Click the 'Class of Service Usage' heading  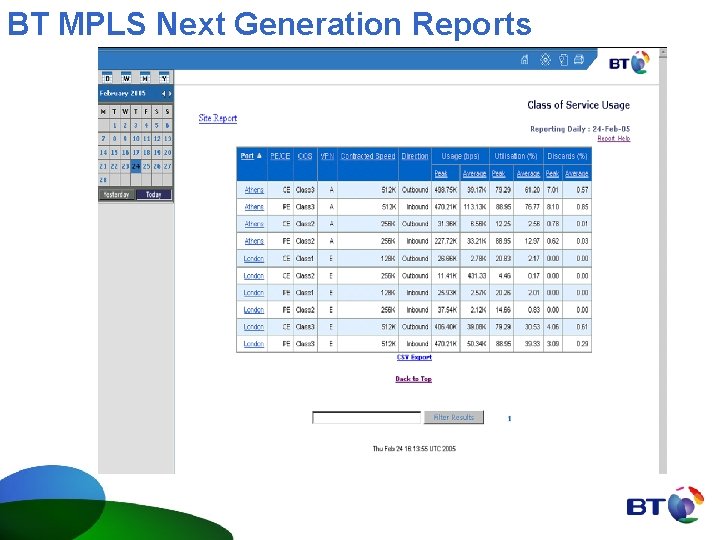(579, 105)
